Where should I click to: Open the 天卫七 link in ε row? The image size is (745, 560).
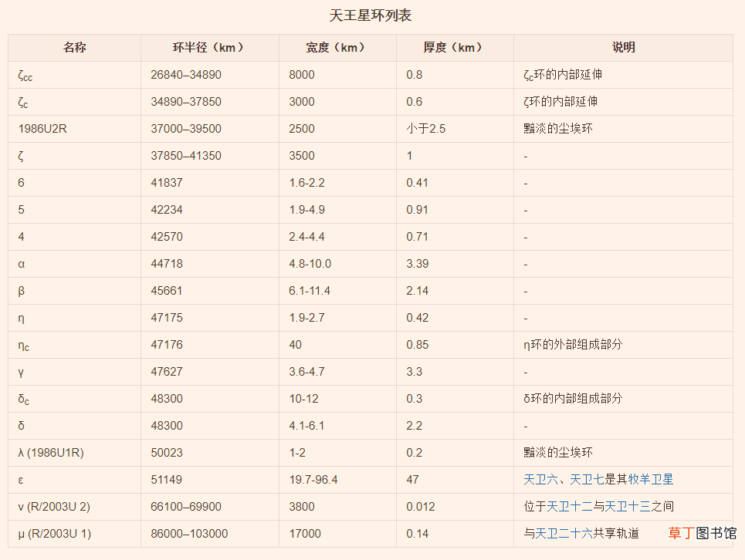(x=587, y=479)
